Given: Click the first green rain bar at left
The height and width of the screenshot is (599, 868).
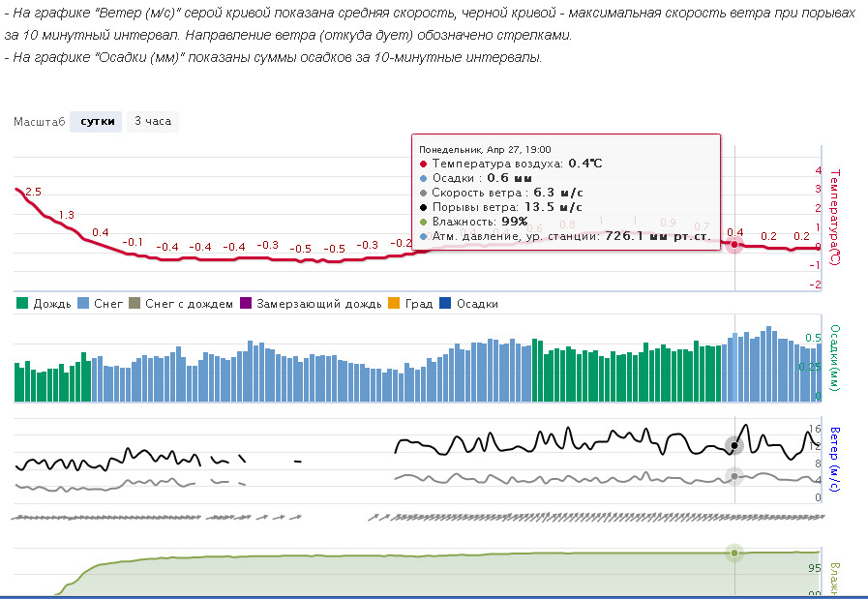Looking at the screenshot, I should [16, 382].
